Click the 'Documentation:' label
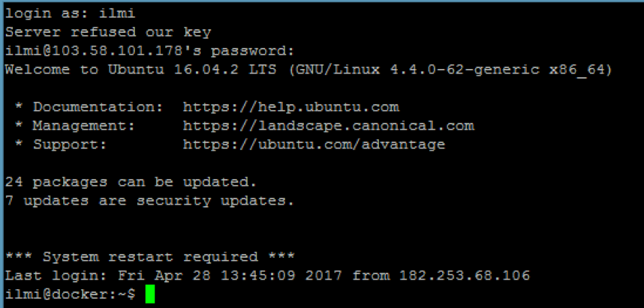644x308 pixels. [98, 107]
